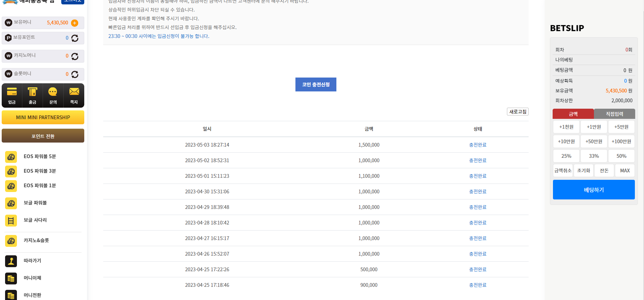
Task: Click the 초기화 reset button
Action: point(584,171)
